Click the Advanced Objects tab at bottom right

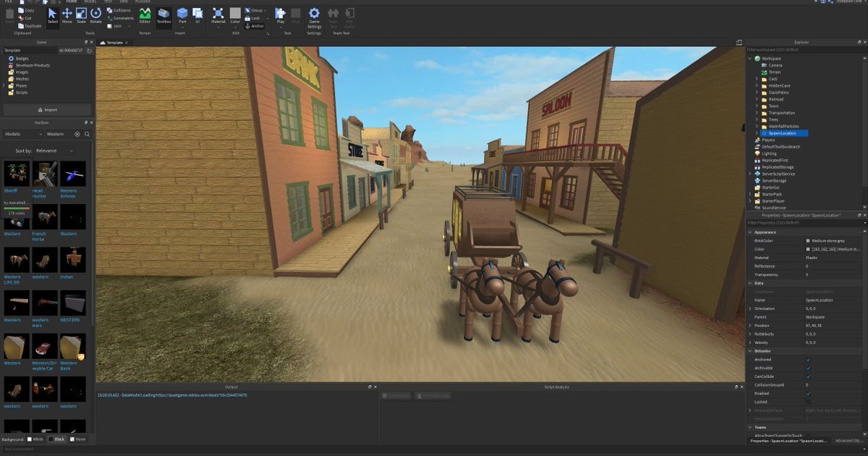848,441
